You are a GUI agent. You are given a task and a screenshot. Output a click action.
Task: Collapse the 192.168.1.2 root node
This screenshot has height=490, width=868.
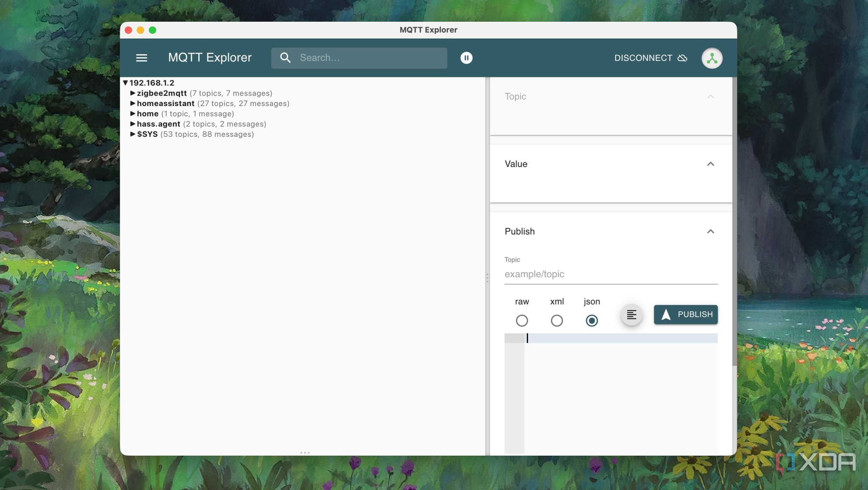pyautogui.click(x=125, y=83)
